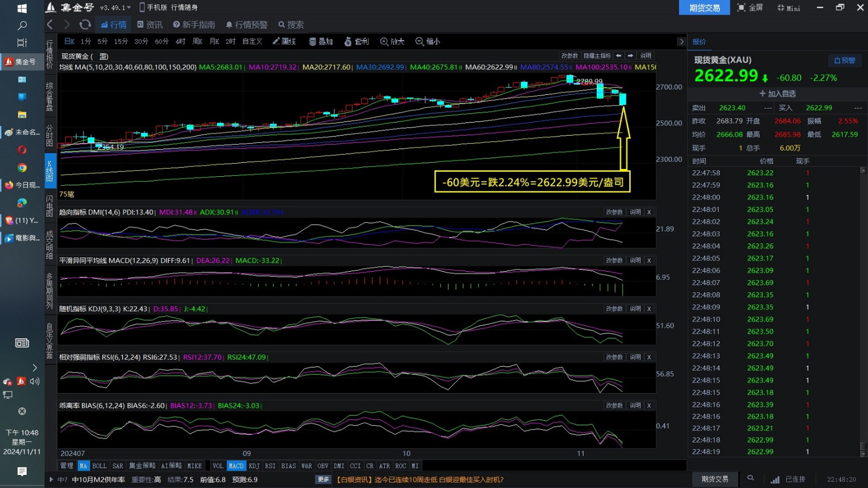Toggle the BOLL indicator on chart

click(x=99, y=466)
